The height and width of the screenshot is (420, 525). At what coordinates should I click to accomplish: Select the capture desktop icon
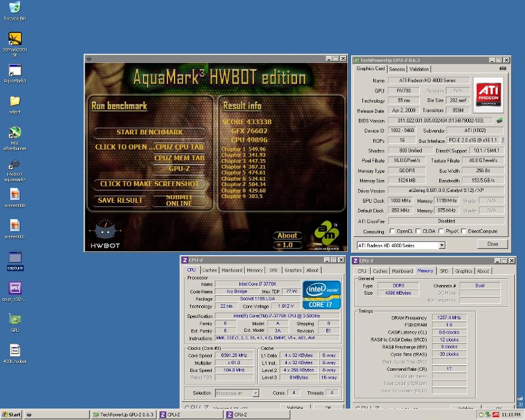pyautogui.click(x=15, y=260)
